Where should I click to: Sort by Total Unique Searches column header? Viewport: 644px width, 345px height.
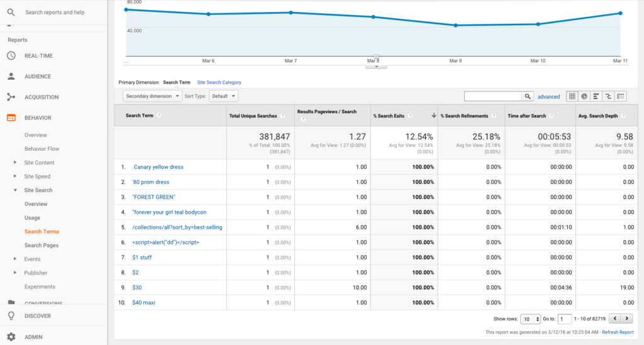pyautogui.click(x=253, y=116)
